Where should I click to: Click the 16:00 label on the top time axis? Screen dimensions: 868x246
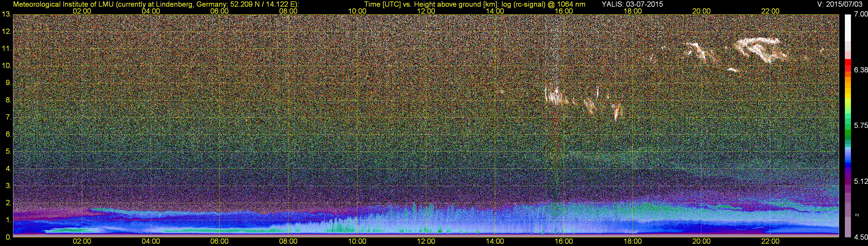pyautogui.click(x=564, y=11)
